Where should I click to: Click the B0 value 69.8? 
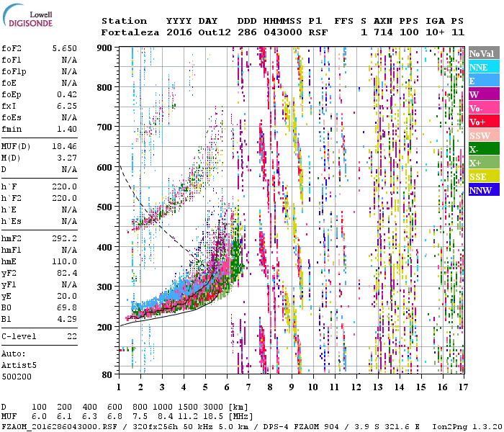coord(67,307)
